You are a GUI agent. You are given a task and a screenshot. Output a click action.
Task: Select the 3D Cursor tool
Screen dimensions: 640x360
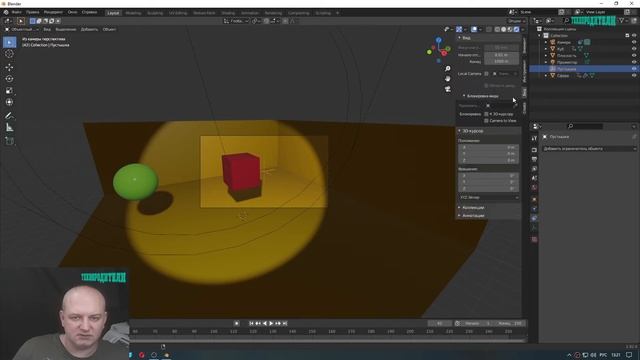9,54
